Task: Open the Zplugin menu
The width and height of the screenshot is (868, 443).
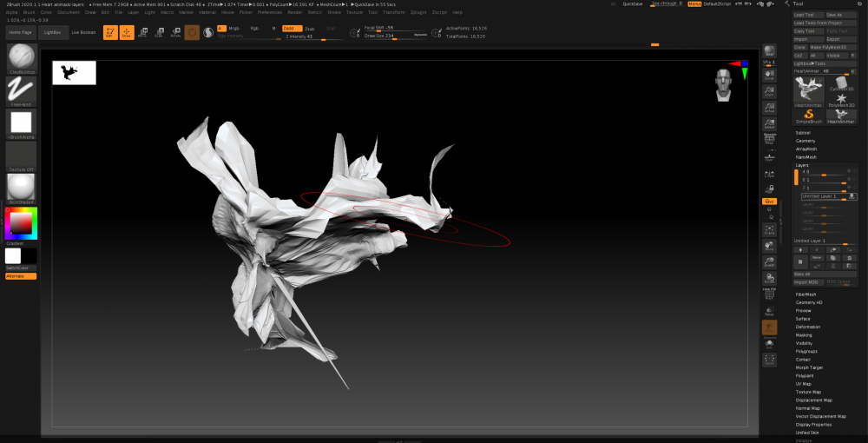Action: 419,11
